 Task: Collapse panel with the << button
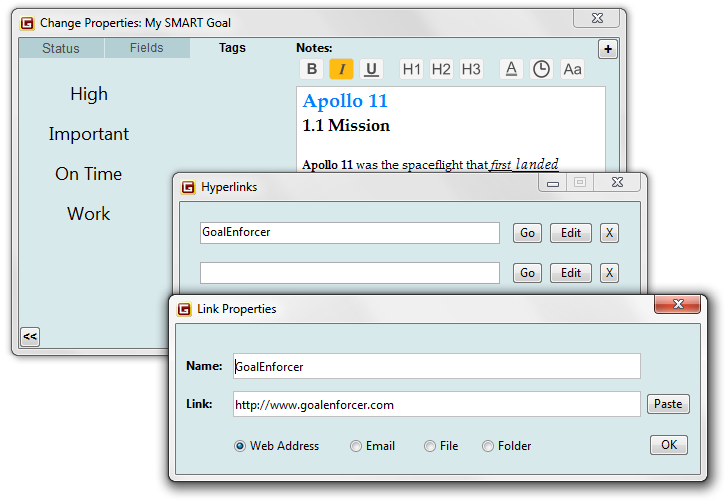pyautogui.click(x=30, y=337)
